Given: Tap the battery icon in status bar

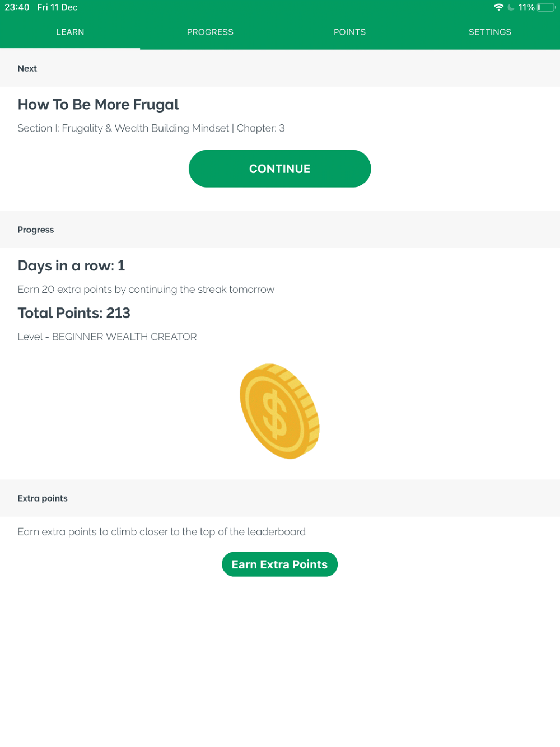Looking at the screenshot, I should (x=546, y=7).
